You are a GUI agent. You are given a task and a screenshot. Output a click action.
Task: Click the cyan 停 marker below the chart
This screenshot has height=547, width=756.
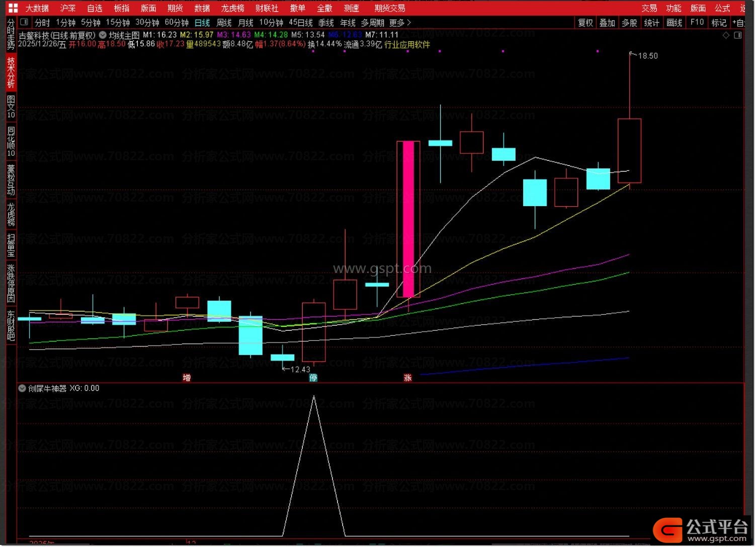pos(313,378)
